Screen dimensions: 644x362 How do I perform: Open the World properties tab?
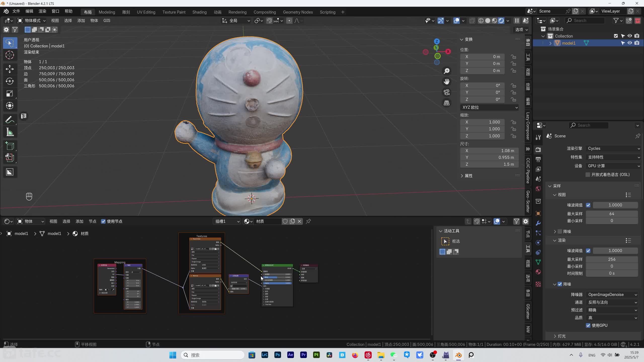[x=538, y=189]
